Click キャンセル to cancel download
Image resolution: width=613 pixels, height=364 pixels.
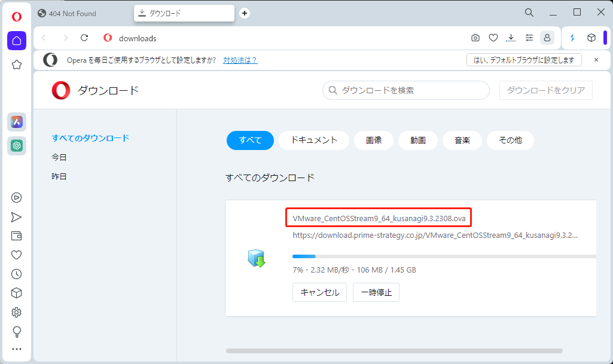tap(319, 292)
